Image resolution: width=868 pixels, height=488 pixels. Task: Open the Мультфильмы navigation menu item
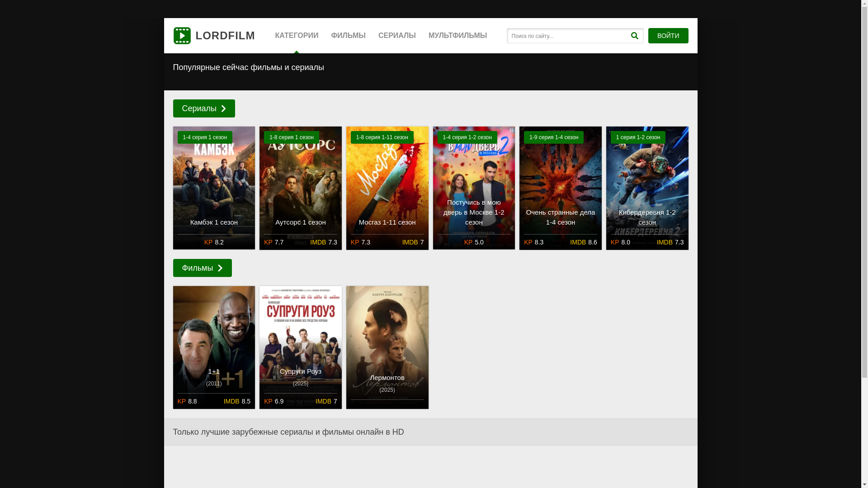458,36
